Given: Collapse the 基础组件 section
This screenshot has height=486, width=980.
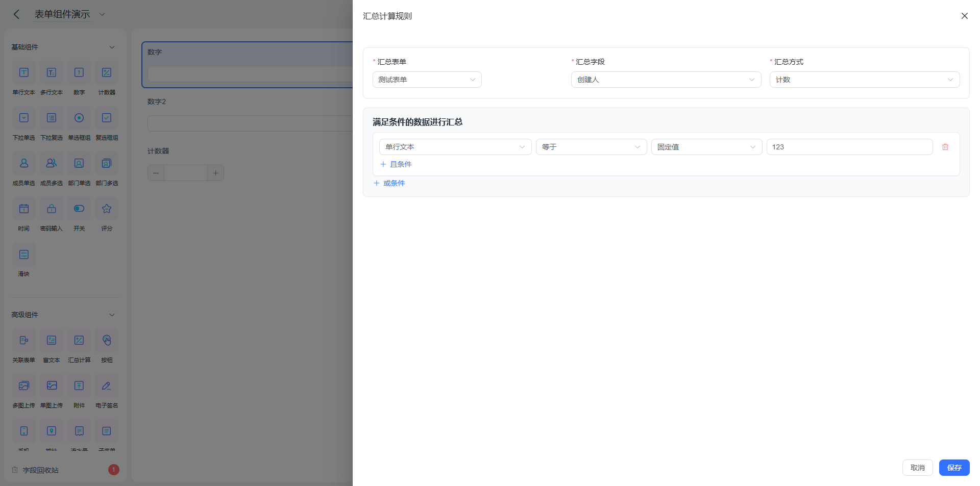Looking at the screenshot, I should click(x=112, y=47).
